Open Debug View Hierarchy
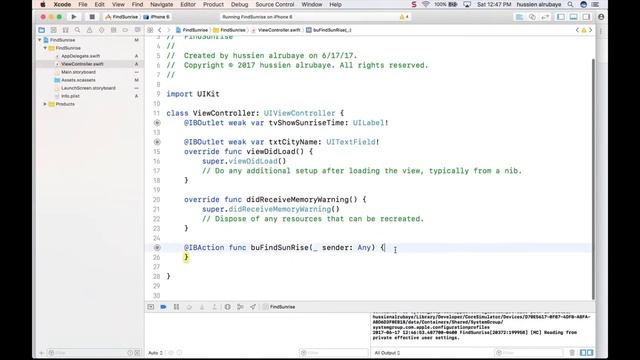The height and width of the screenshot is (360, 640). [x=227, y=307]
